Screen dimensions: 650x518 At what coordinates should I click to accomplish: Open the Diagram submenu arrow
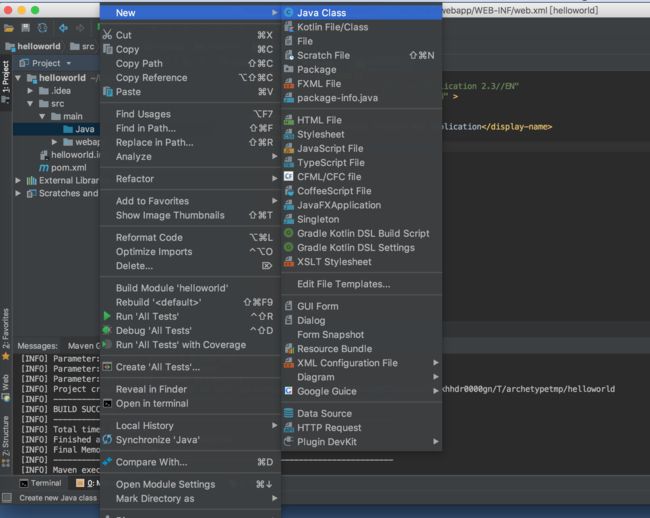436,377
